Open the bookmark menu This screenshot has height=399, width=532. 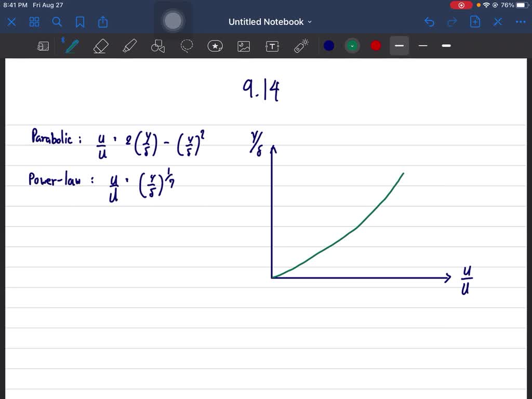[80, 22]
